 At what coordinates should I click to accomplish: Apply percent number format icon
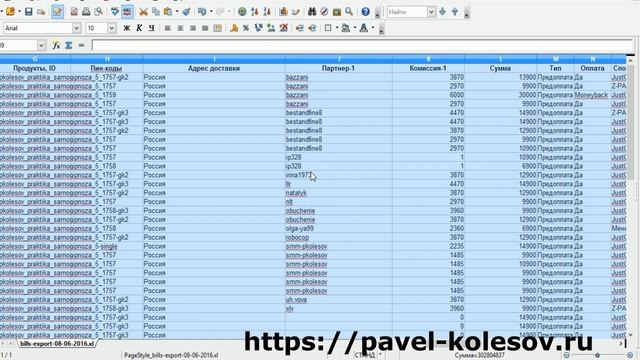(x=246, y=28)
